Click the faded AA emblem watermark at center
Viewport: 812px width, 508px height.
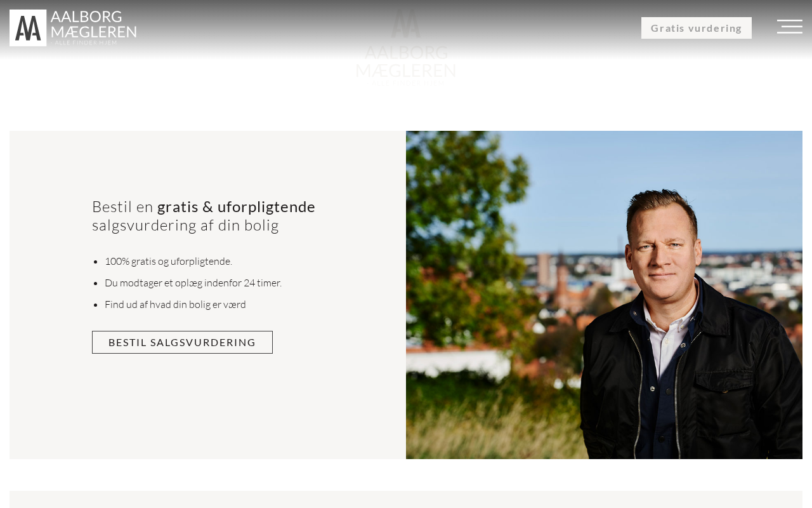coord(405,23)
